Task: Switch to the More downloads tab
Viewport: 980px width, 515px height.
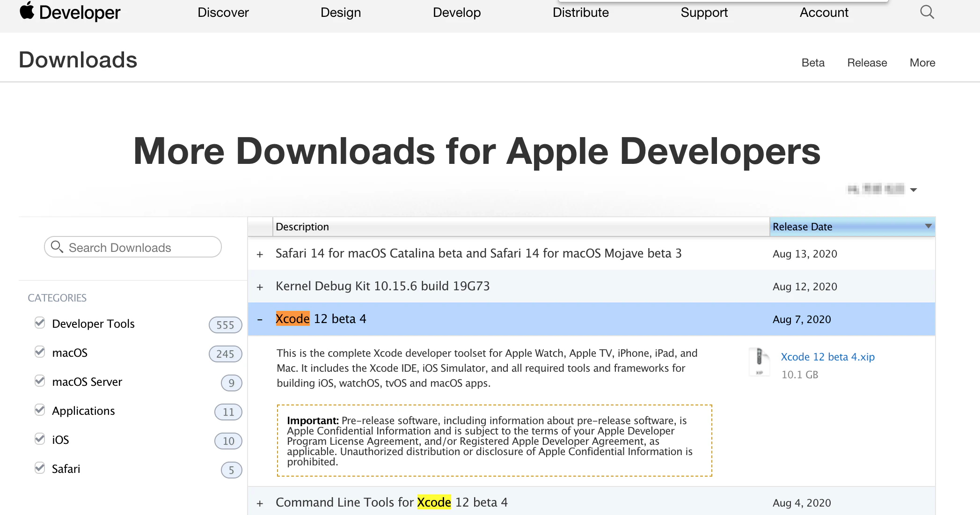Action: pos(922,63)
